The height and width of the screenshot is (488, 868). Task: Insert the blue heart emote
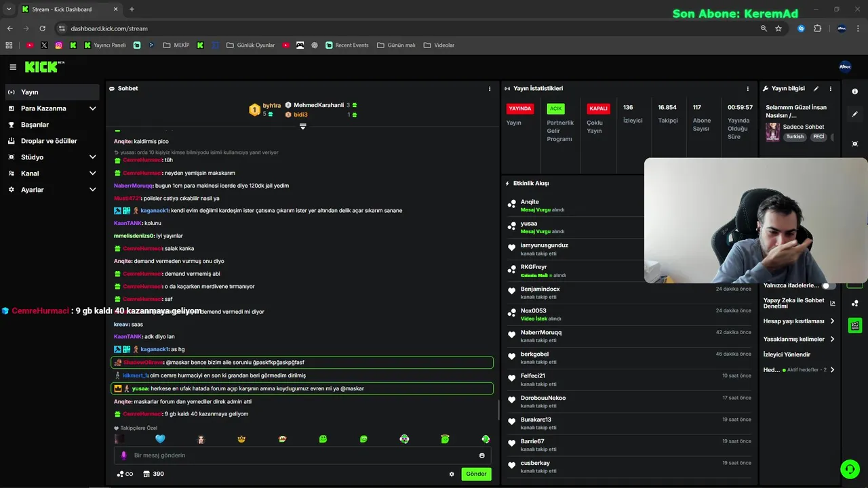(160, 439)
